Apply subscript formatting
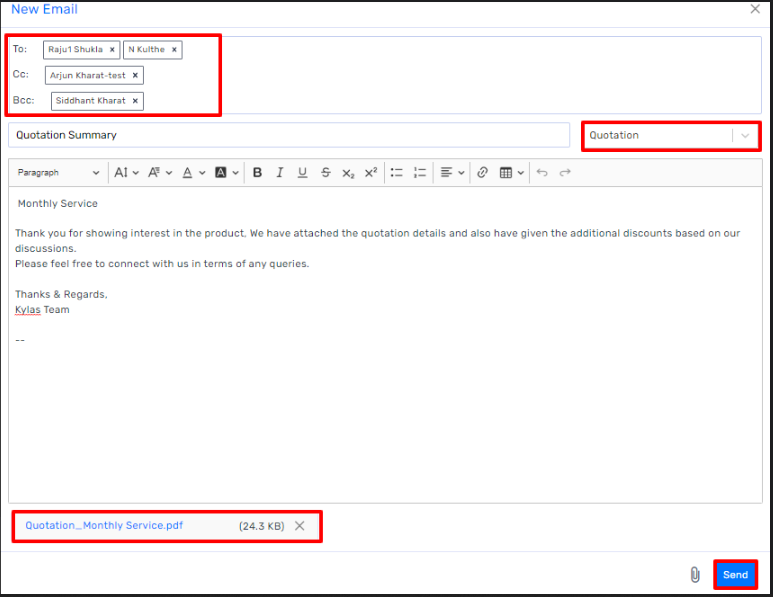This screenshot has width=773, height=597. [x=348, y=173]
